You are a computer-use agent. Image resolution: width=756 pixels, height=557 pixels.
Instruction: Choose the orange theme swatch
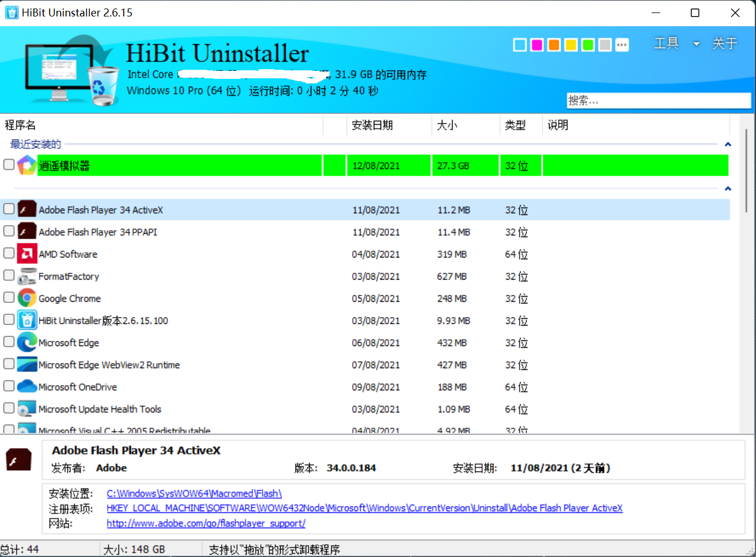tap(554, 45)
